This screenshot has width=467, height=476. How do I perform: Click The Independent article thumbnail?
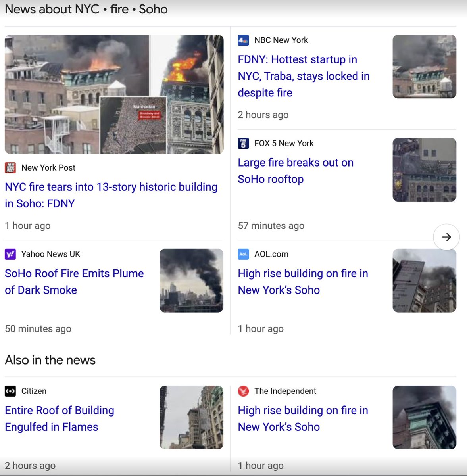[425, 417]
